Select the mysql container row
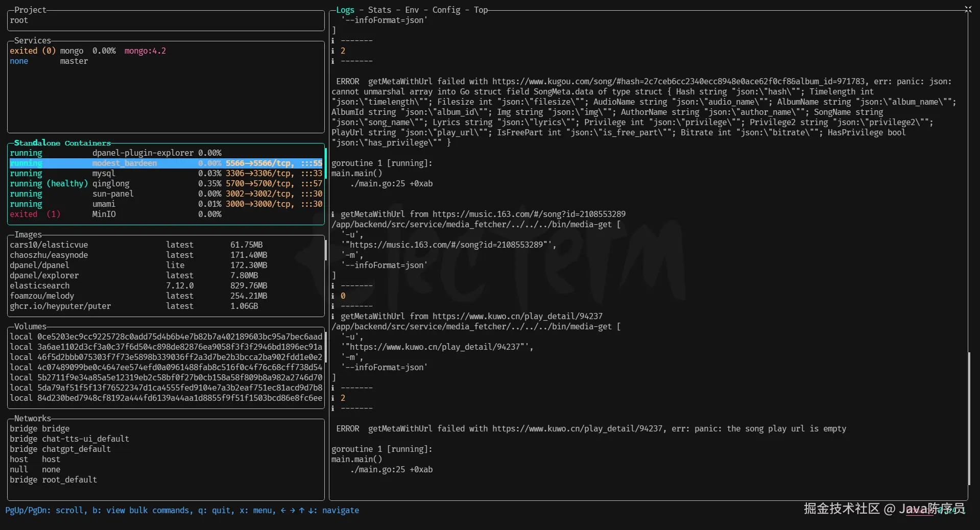This screenshot has height=530, width=980. tap(166, 174)
